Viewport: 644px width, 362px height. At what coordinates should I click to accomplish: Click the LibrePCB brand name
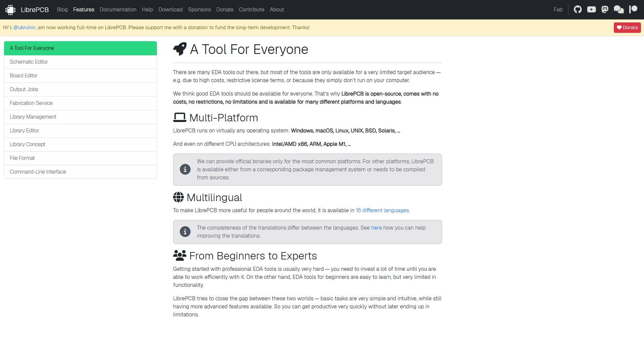point(35,10)
